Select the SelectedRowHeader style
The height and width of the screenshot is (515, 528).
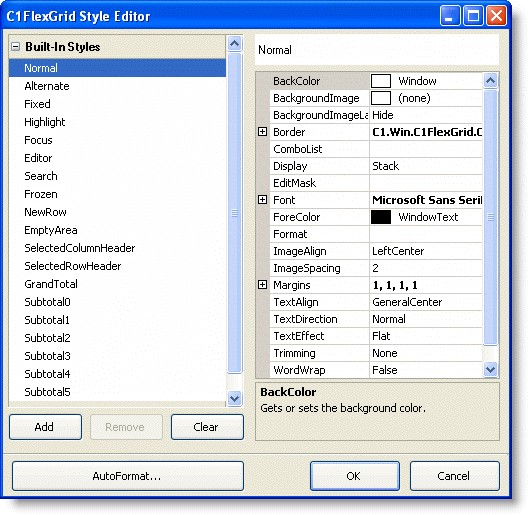(117, 266)
